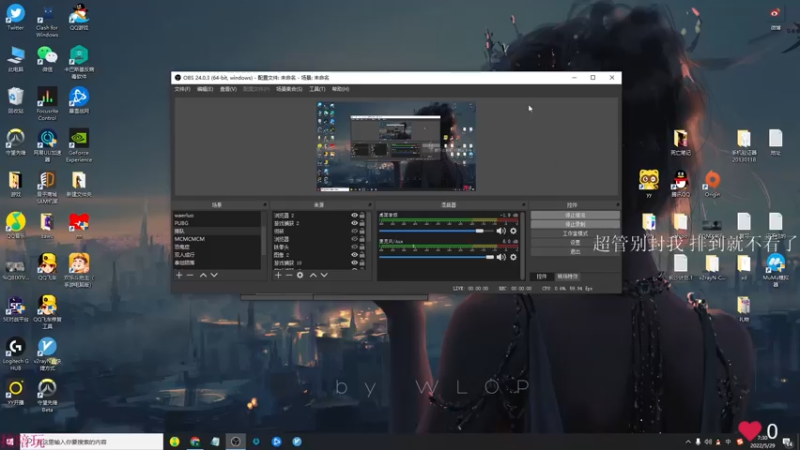The image size is (800, 450).
Task: Select the 图像 2 source row
Action: 319,255
